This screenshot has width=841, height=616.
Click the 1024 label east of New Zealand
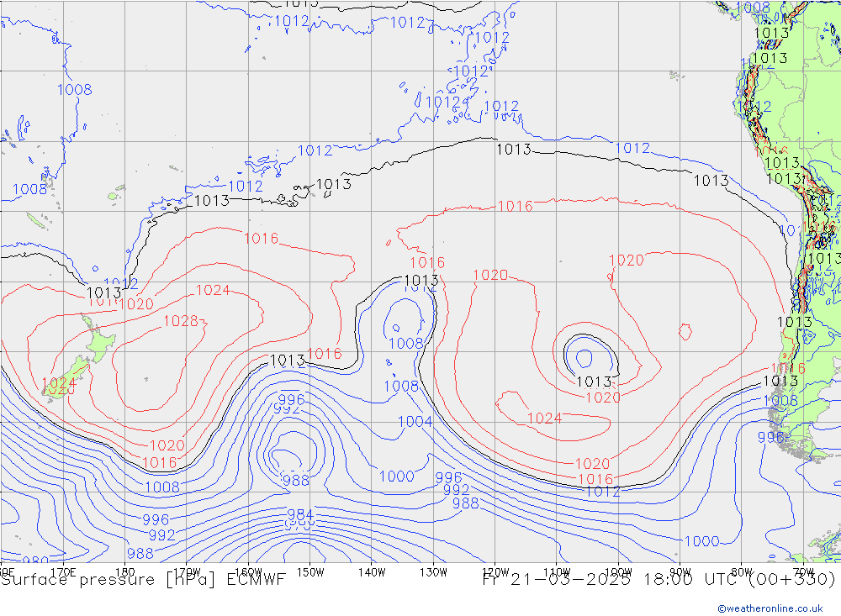213,290
